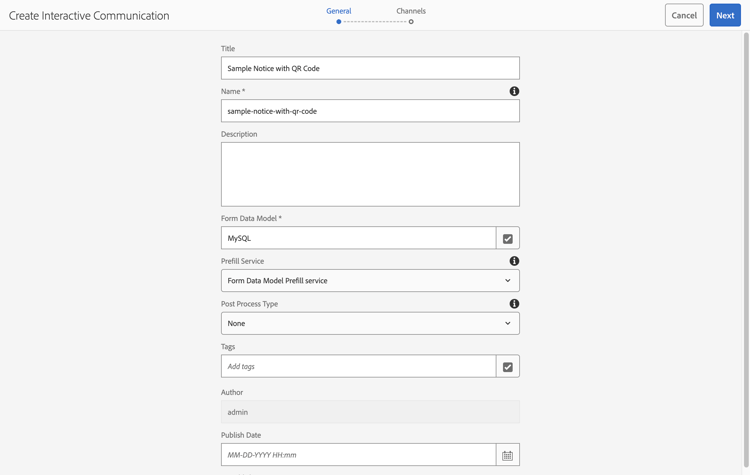
Task: Click the Name field info icon
Action: [514, 91]
